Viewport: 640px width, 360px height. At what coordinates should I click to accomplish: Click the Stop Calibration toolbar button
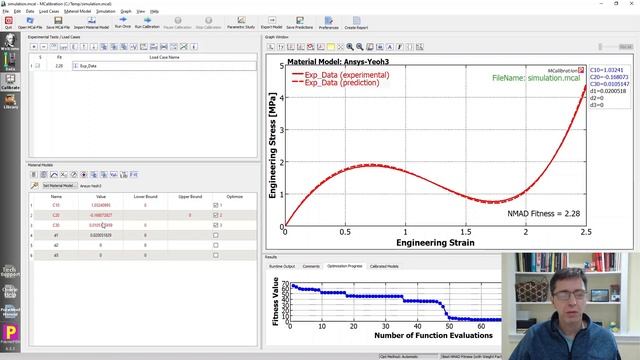[x=209, y=22]
